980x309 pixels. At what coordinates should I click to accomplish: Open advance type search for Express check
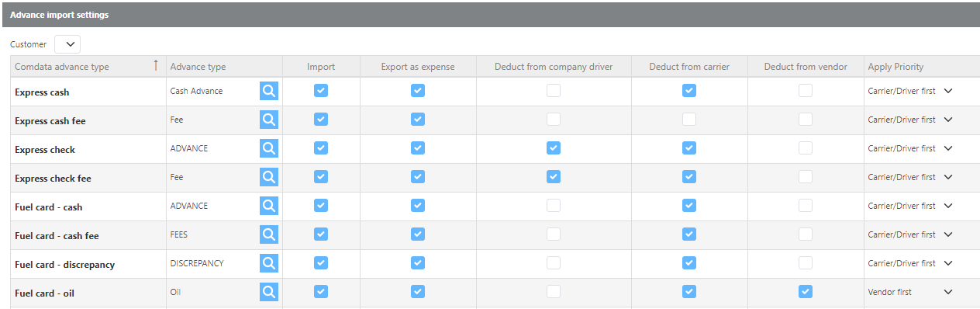269,148
